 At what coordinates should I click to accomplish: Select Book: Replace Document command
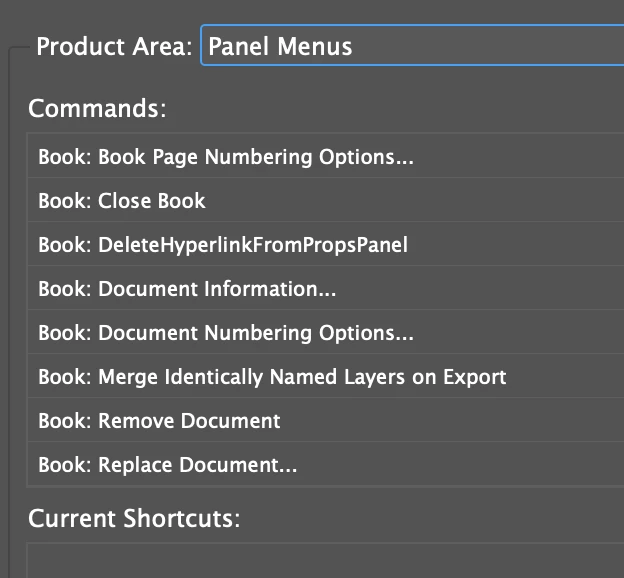pyautogui.click(x=326, y=464)
